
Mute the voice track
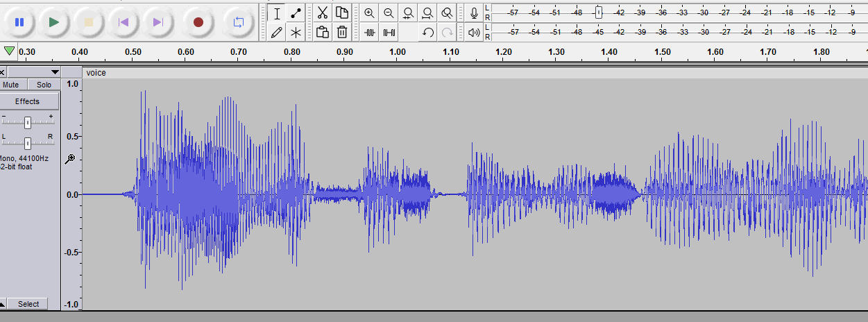coord(11,85)
